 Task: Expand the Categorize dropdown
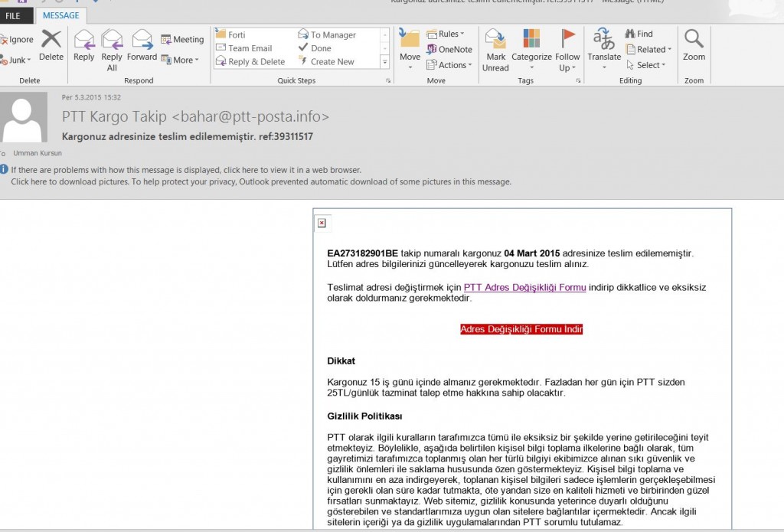(532, 48)
